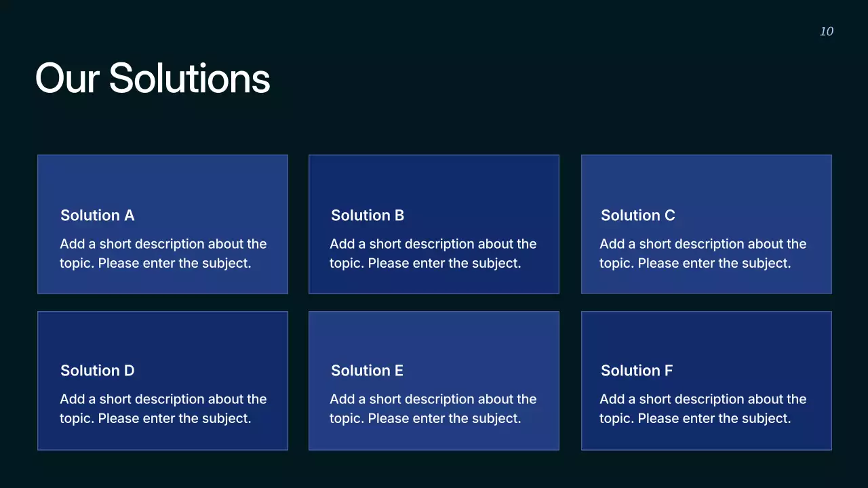Click the description text under Solution B
Viewport: 868px width, 488px height.
433,253
